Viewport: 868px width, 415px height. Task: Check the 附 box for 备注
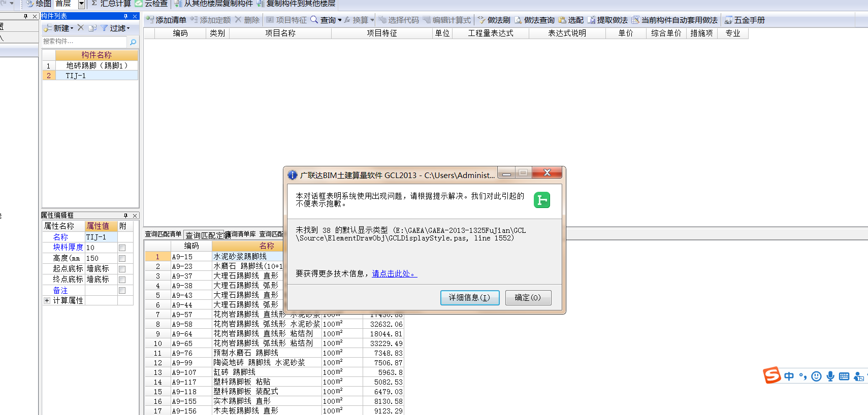click(122, 290)
